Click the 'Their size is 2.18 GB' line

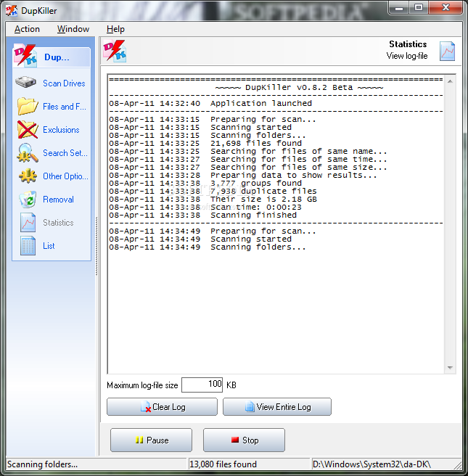point(263,199)
